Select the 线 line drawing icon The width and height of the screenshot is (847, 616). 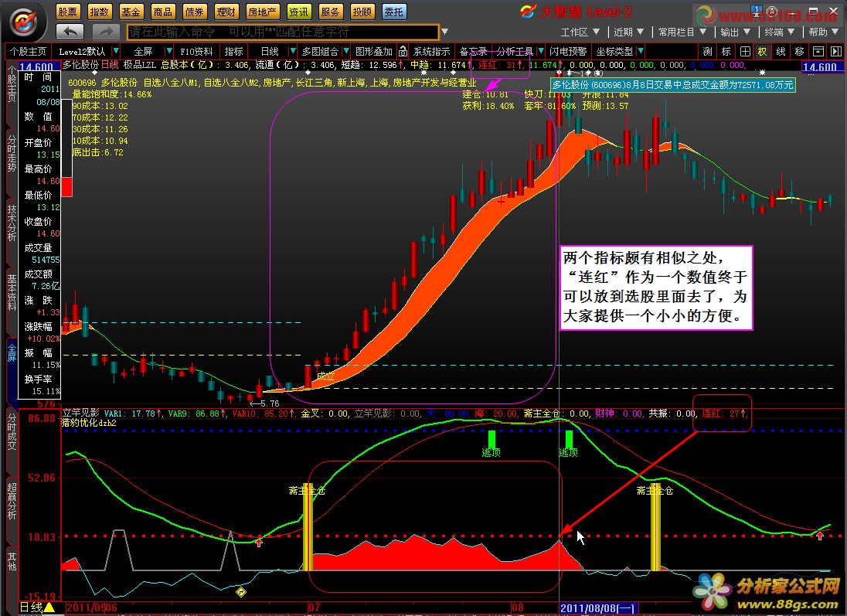coord(781,51)
